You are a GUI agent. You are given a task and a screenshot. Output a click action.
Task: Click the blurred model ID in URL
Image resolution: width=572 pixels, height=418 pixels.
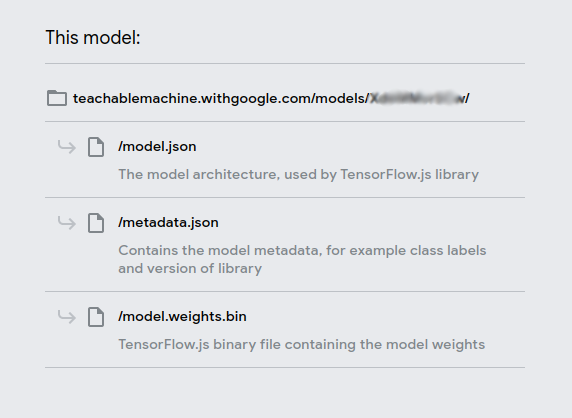pos(417,98)
